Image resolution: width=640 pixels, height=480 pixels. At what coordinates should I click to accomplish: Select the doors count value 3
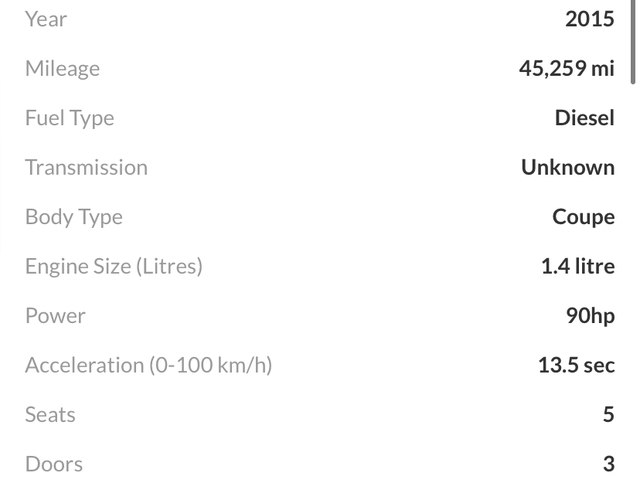pos(608,464)
